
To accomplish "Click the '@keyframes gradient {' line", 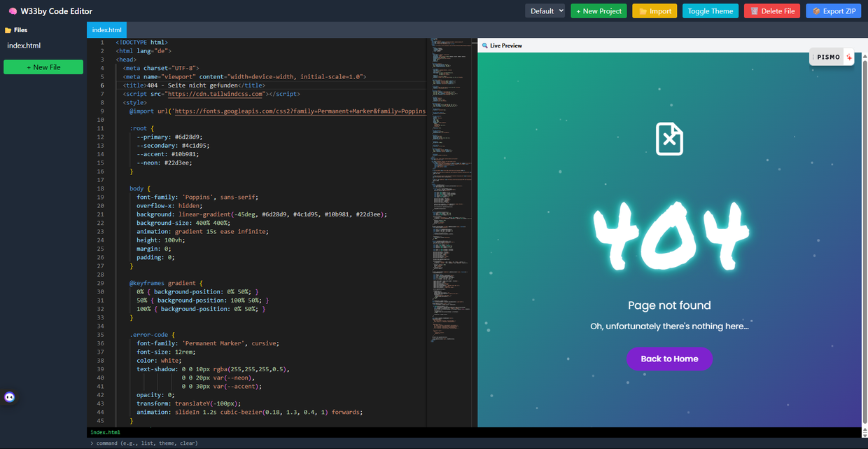I will (x=166, y=283).
